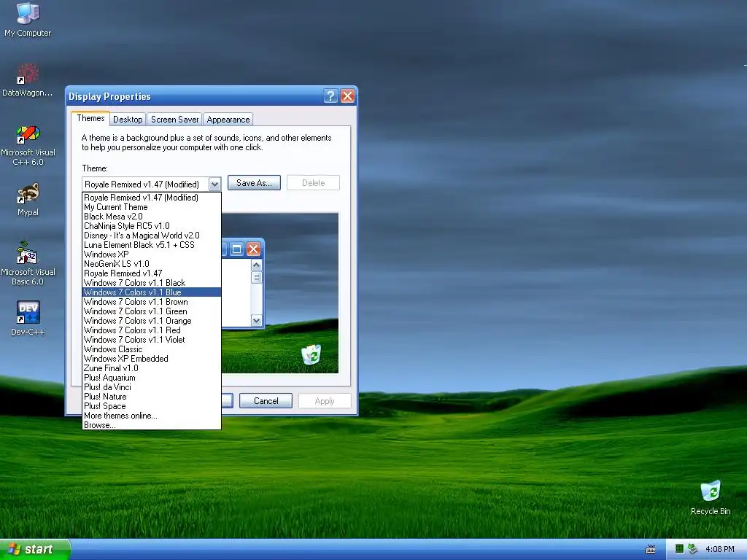Image resolution: width=747 pixels, height=560 pixels.
Task: Open the Start menu
Action: pos(35,549)
